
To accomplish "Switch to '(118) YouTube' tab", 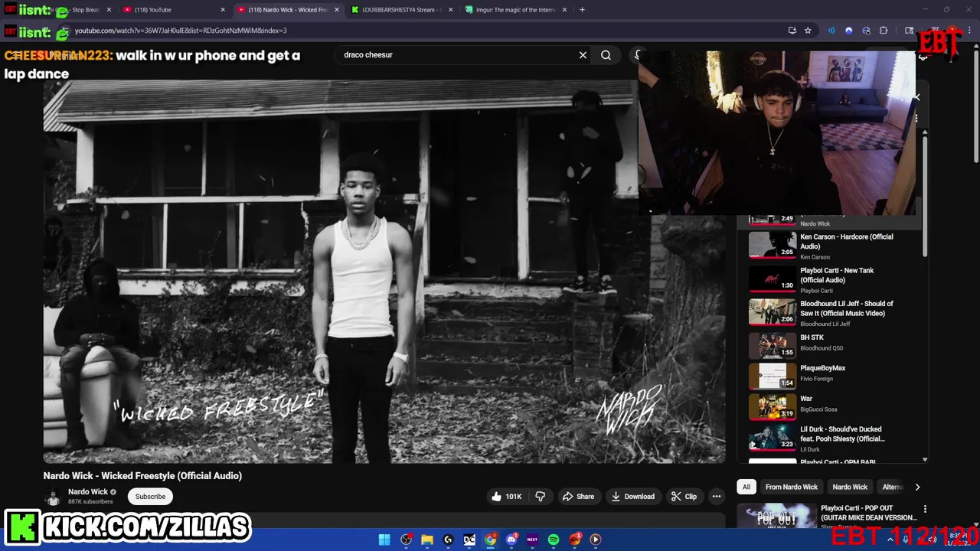I will click(x=175, y=10).
